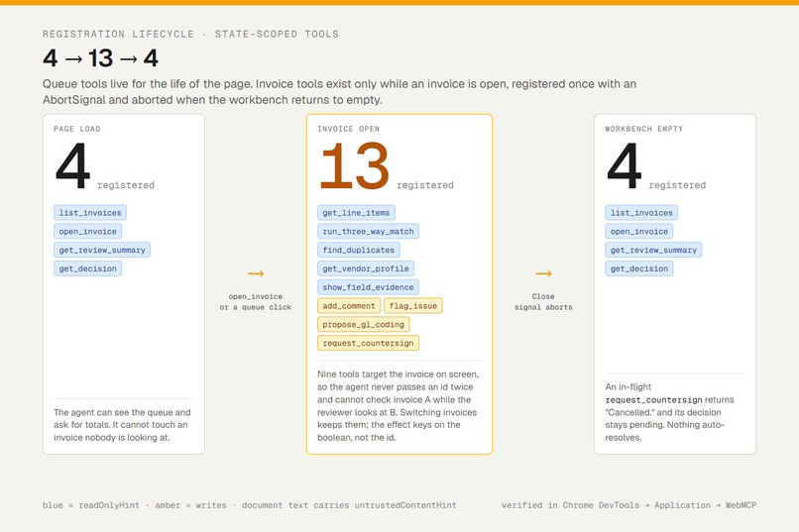Click "STATE-SCOPED TOOLS" header text
The width and height of the screenshot is (799, 532).
coord(277,34)
